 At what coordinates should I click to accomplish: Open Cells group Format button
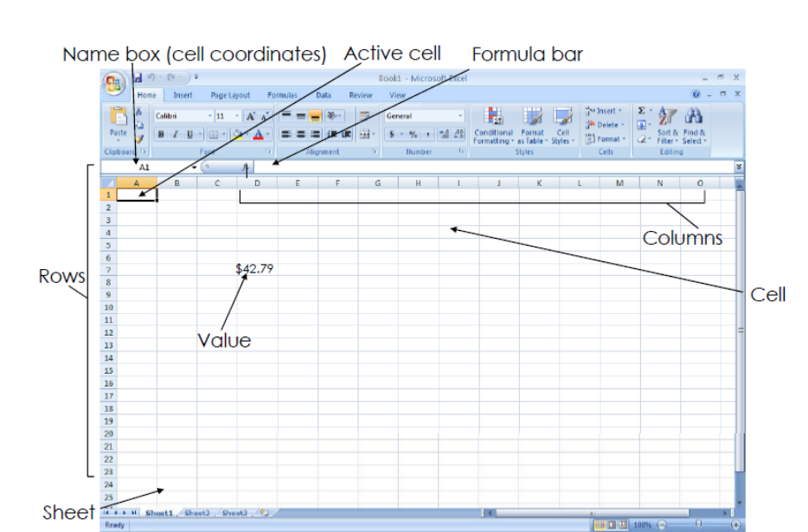(x=605, y=138)
